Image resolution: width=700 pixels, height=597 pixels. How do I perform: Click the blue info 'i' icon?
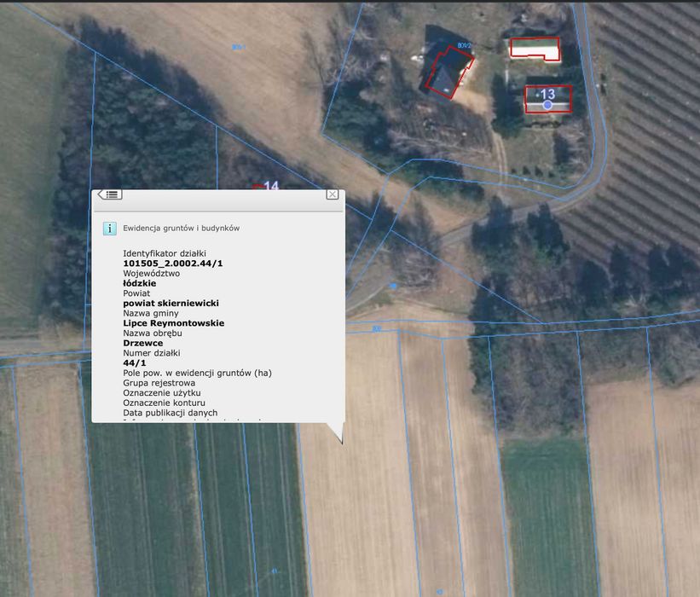pyautogui.click(x=110, y=229)
